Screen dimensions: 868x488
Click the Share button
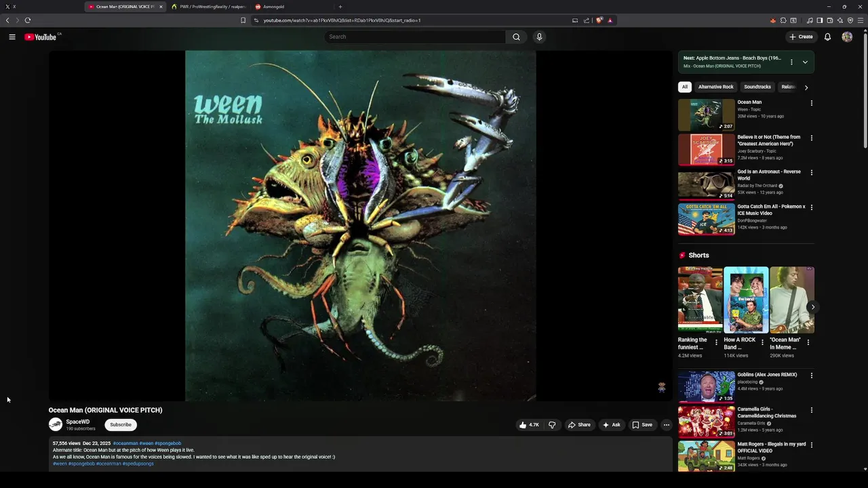[579, 425]
